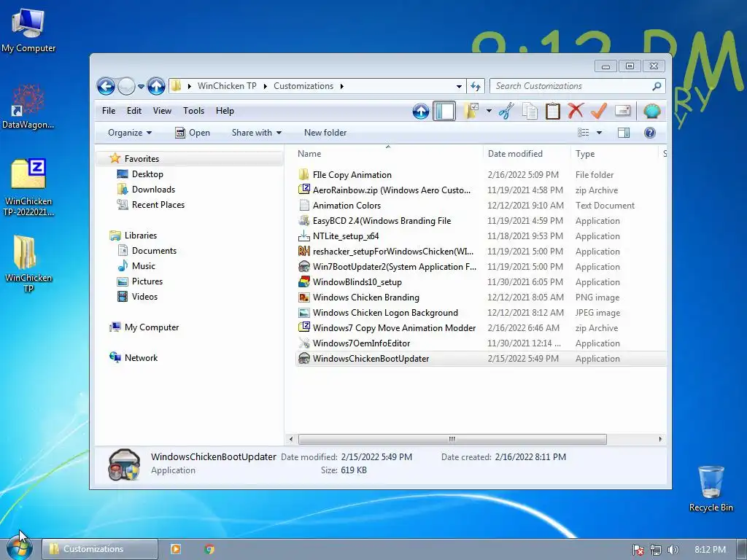The width and height of the screenshot is (747, 560).
Task: Cut selection with the scissors icon
Action: click(506, 111)
